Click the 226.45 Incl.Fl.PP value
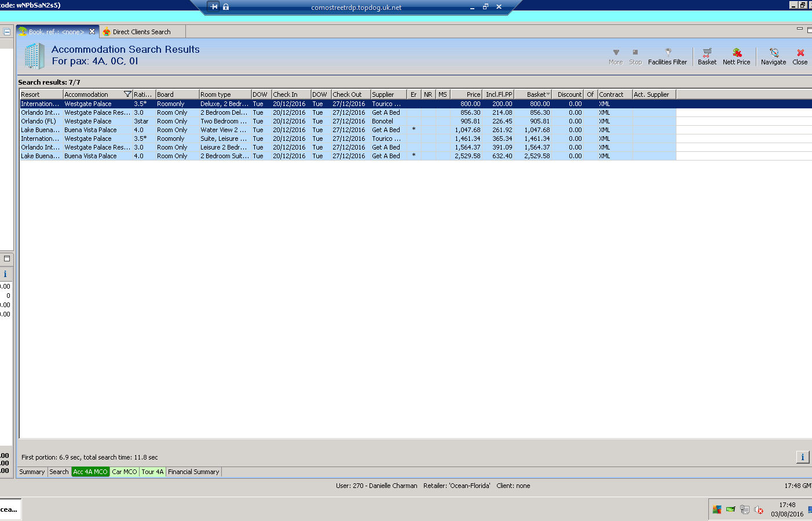This screenshot has height=521, width=812. pos(502,121)
